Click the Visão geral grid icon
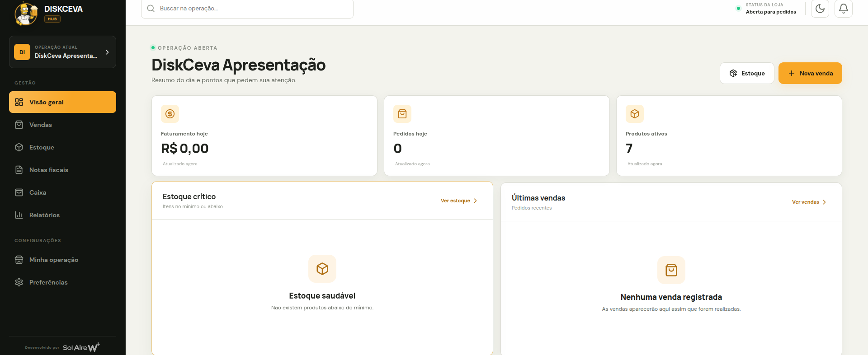 19,102
